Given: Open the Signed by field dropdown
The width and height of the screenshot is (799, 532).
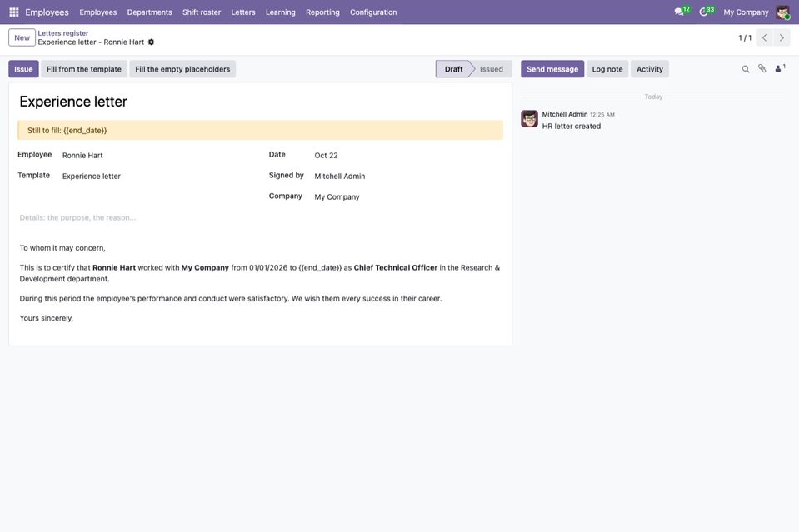Looking at the screenshot, I should [408, 177].
